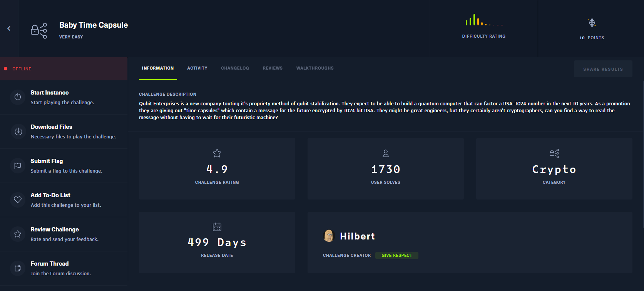
Task: Click the challenge rating star icon
Action: pyautogui.click(x=217, y=153)
